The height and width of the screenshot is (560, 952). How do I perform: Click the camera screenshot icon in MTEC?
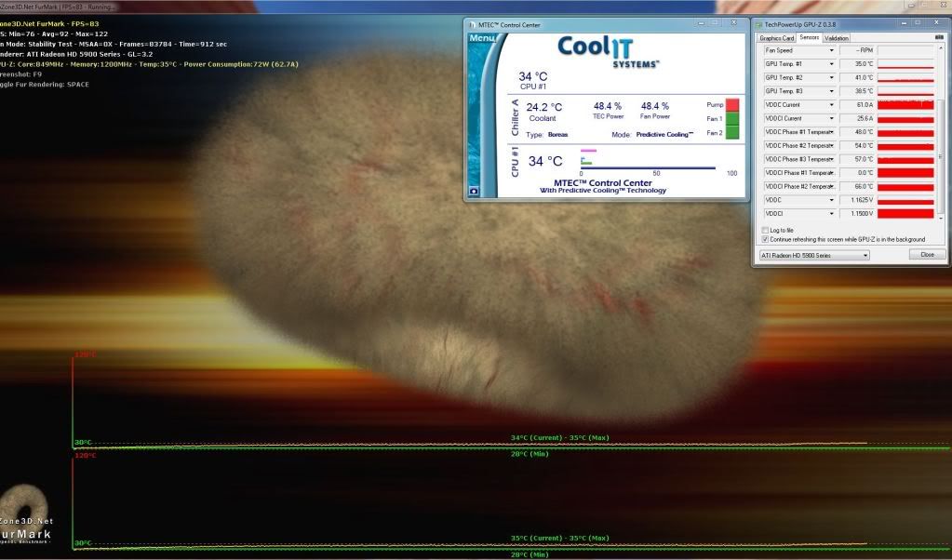pos(474,191)
